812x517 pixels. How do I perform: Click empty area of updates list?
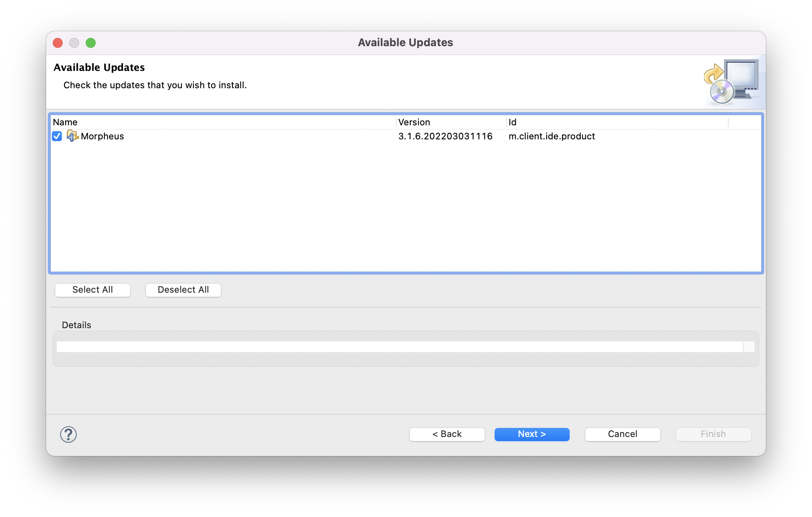(x=406, y=206)
